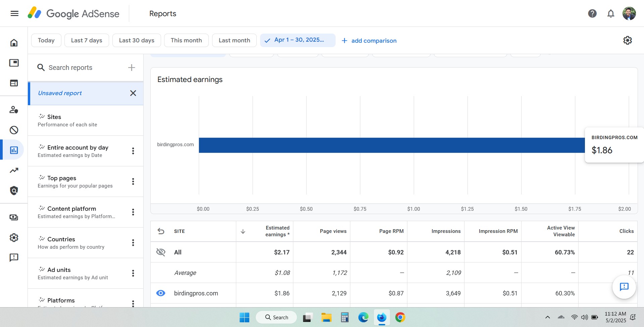
Task: Select the Last 30 days range
Action: pyautogui.click(x=137, y=40)
